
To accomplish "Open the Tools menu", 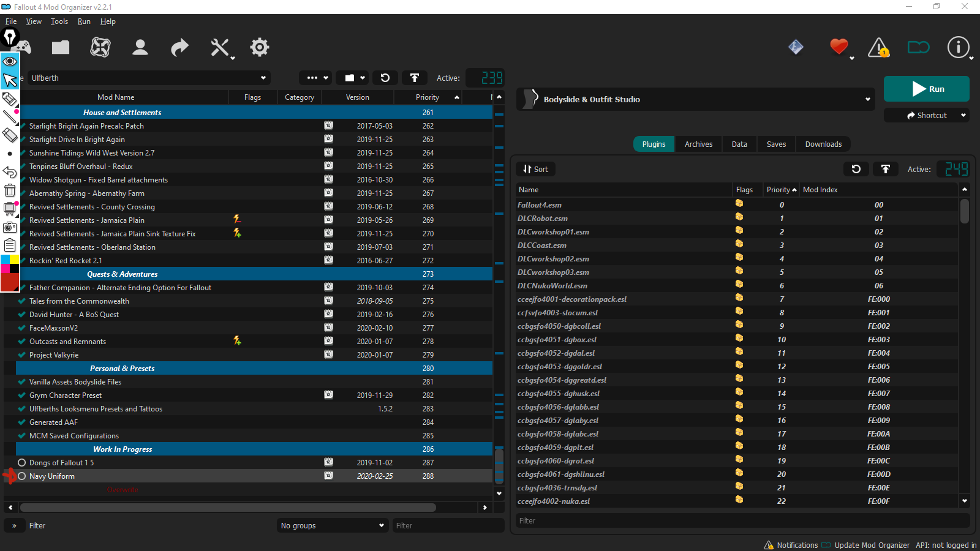I will (x=59, y=21).
